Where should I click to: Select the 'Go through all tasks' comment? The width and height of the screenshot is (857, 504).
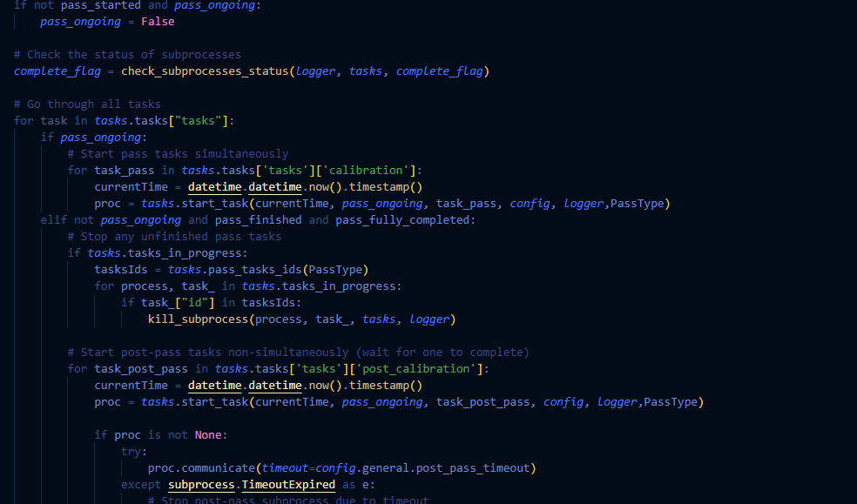(87, 104)
